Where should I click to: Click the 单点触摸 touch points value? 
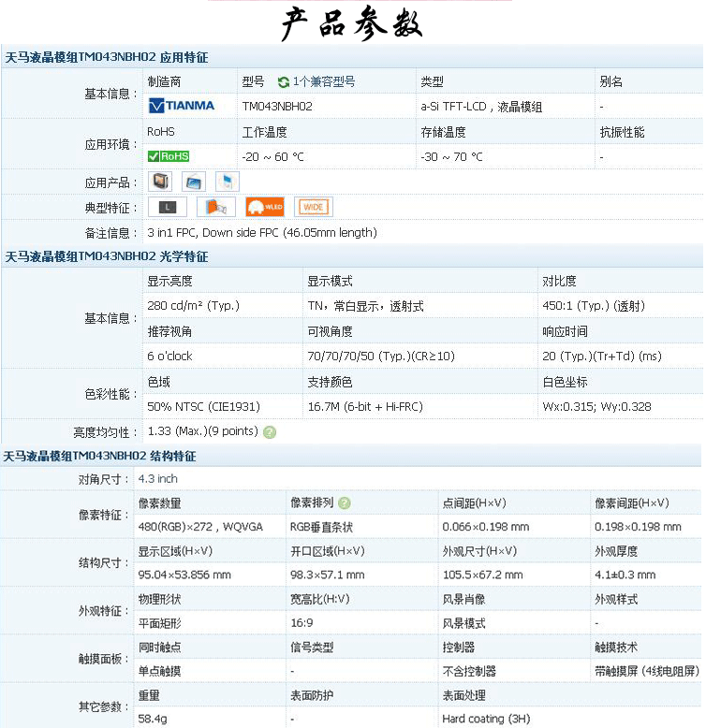pyautogui.click(x=160, y=671)
